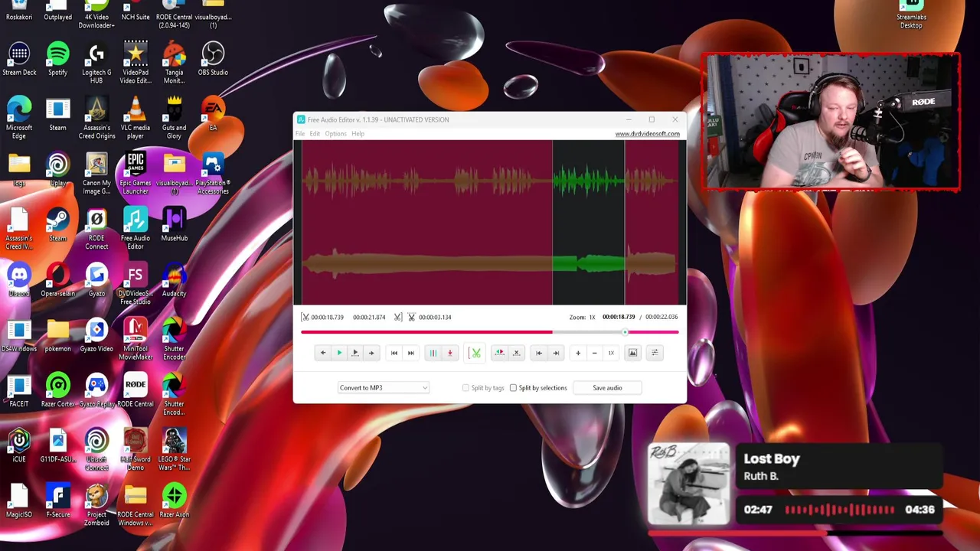This screenshot has width=980, height=551.
Task: Move the playback position slider handle
Action: [625, 332]
